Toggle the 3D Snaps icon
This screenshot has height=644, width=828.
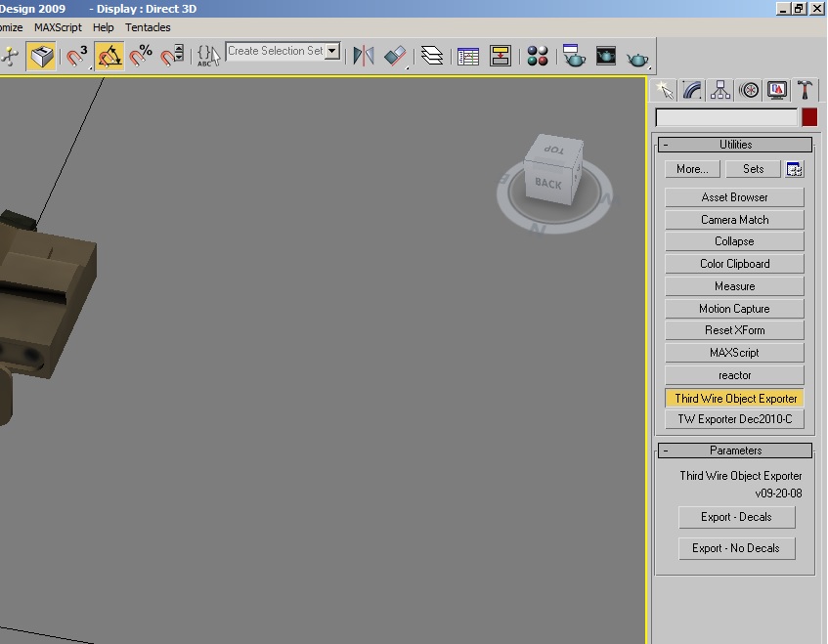76,56
